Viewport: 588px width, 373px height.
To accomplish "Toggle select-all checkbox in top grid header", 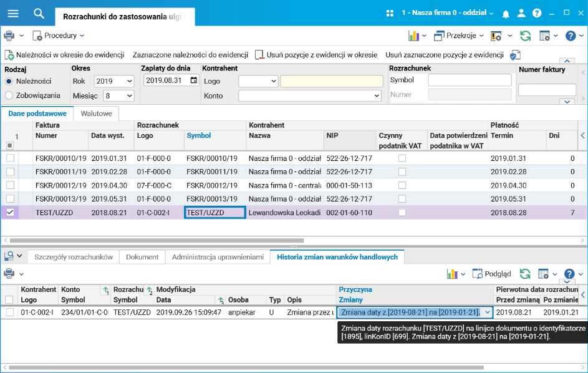I will point(10,145).
